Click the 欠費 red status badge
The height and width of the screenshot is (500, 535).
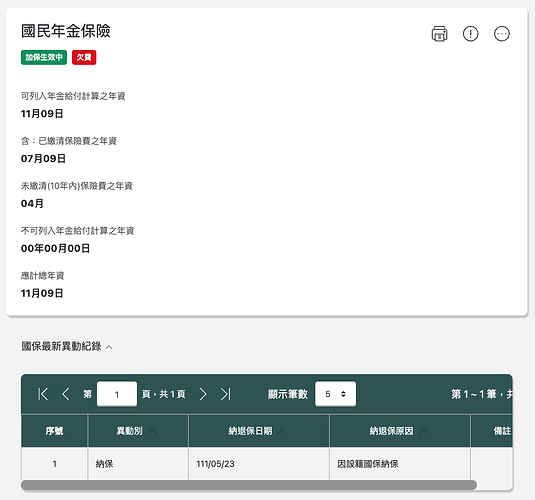pos(84,57)
